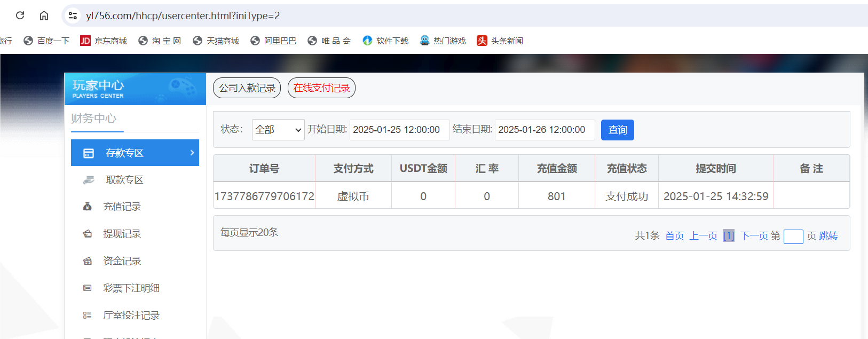The height and width of the screenshot is (339, 868).
Task: Click the 取款专区 sidebar icon
Action: click(89, 180)
